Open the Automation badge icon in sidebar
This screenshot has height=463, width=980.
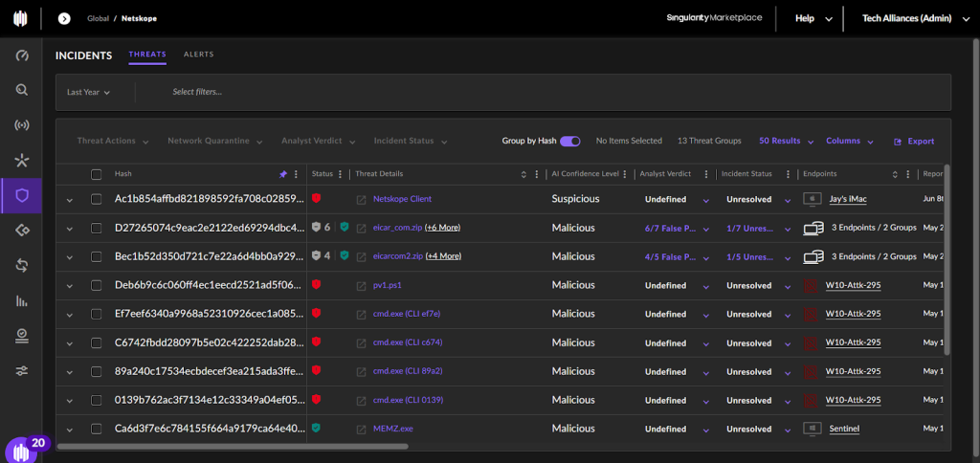(x=22, y=336)
